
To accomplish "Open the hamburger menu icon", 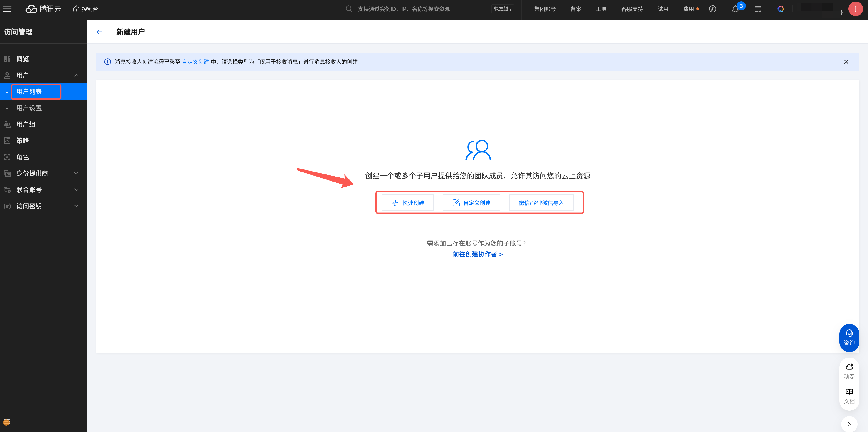I will point(7,9).
